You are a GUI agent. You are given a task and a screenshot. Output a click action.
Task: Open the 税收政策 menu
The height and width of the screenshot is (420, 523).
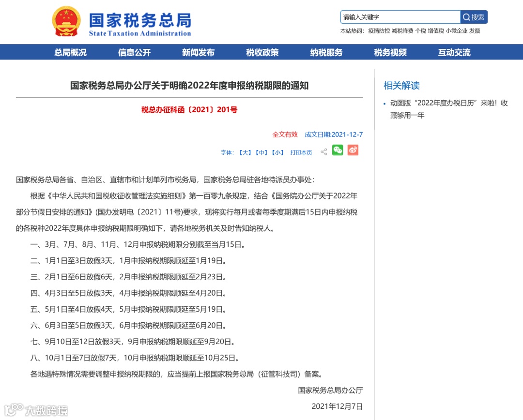(262, 52)
